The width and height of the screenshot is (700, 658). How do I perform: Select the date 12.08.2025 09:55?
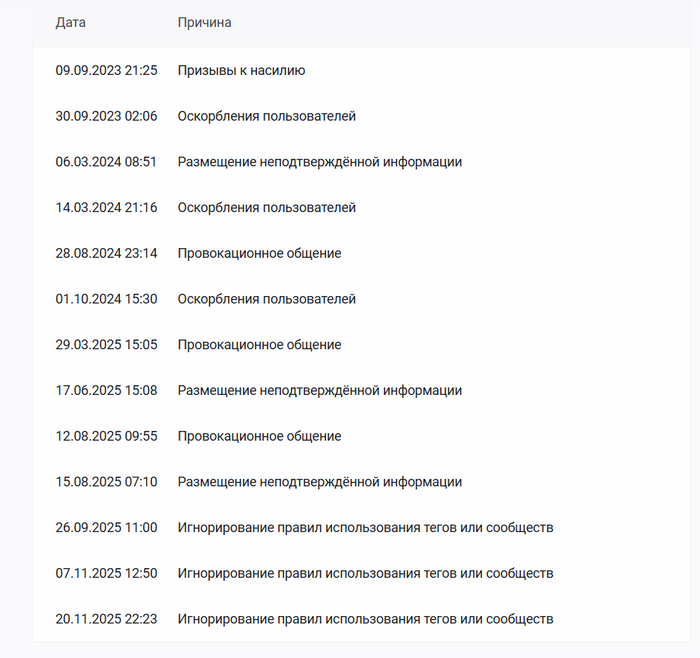[x=106, y=436]
